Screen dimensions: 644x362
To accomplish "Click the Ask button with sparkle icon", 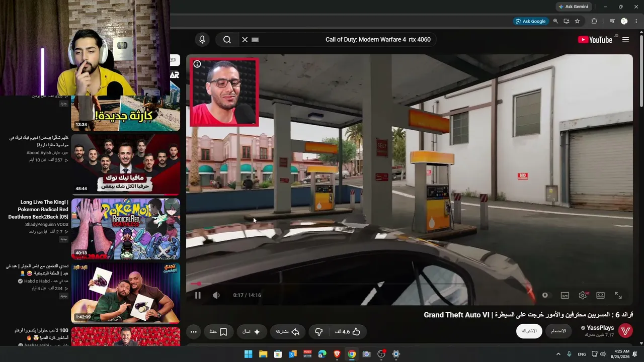I will (252, 332).
